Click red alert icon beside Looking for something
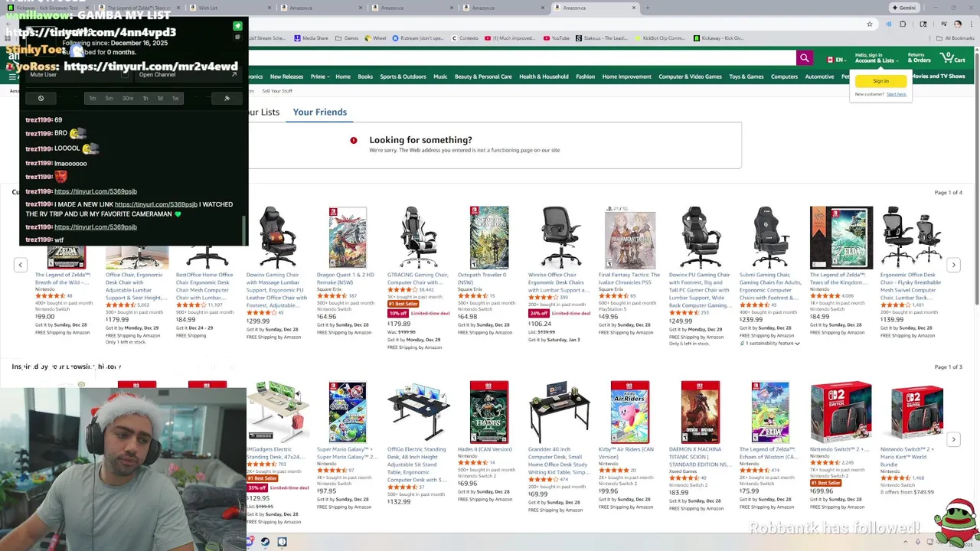 [x=354, y=140]
